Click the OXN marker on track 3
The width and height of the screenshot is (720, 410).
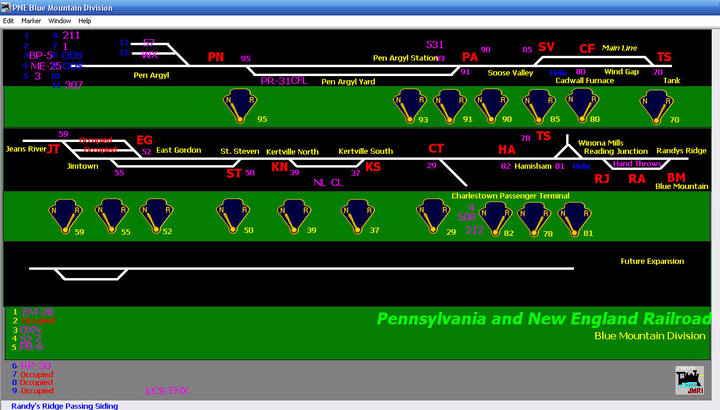click(x=30, y=330)
